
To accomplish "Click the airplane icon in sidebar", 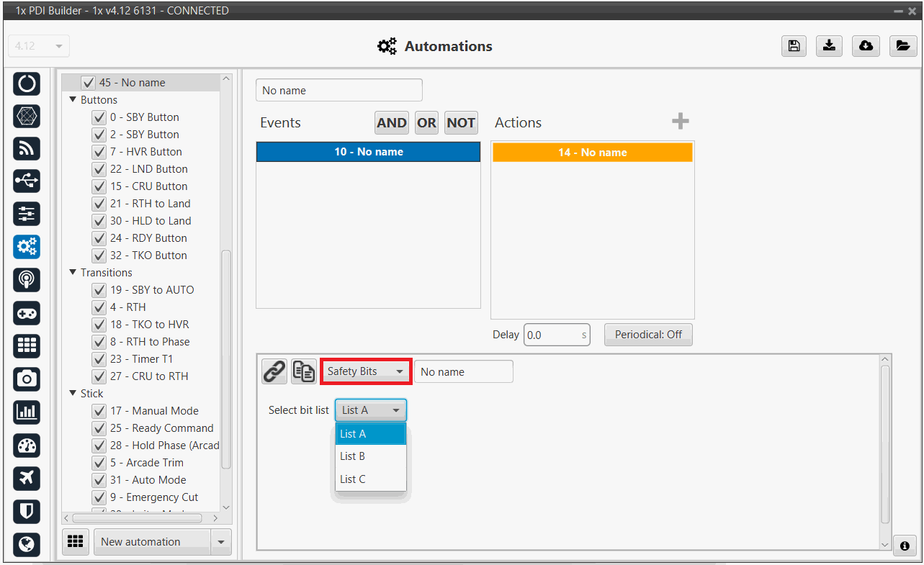I will (x=27, y=478).
